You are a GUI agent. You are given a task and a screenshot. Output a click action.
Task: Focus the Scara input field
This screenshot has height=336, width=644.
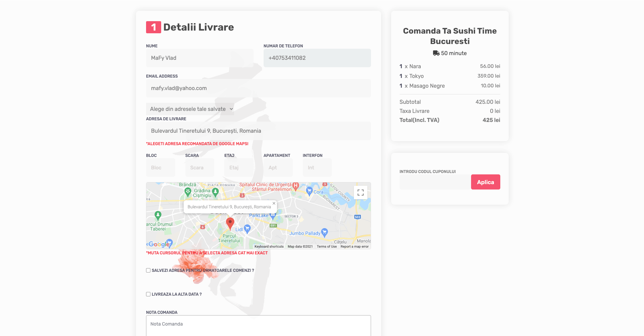click(x=200, y=168)
